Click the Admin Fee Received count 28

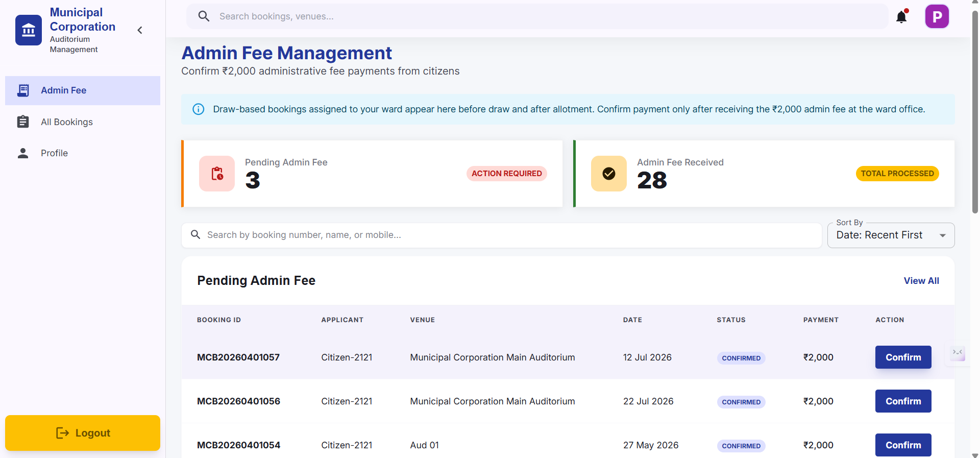coord(652,180)
